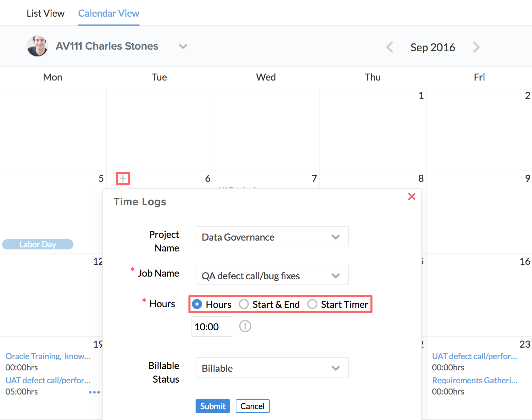Click the hours input field showing 10:00
The width and height of the screenshot is (532, 420).
click(212, 327)
